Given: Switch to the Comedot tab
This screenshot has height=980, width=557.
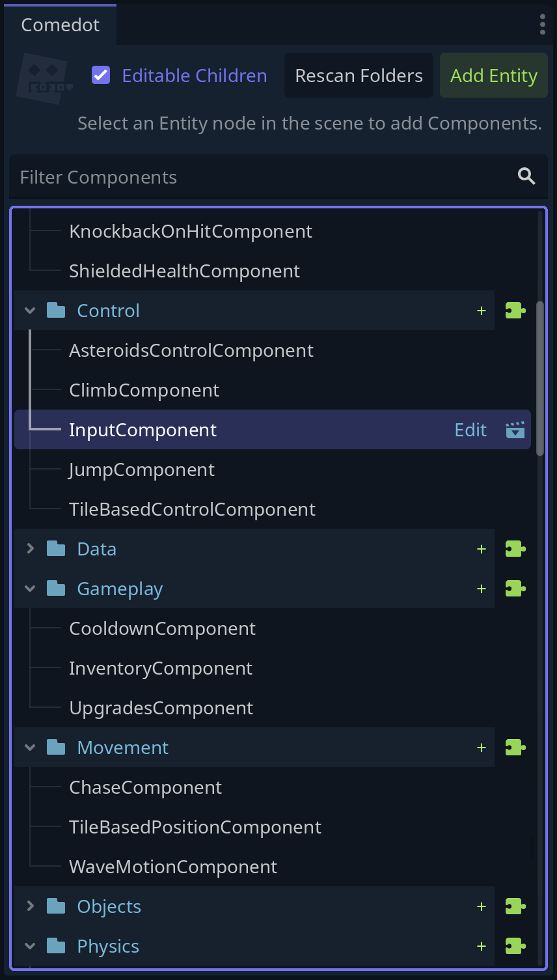Looking at the screenshot, I should click(61, 25).
